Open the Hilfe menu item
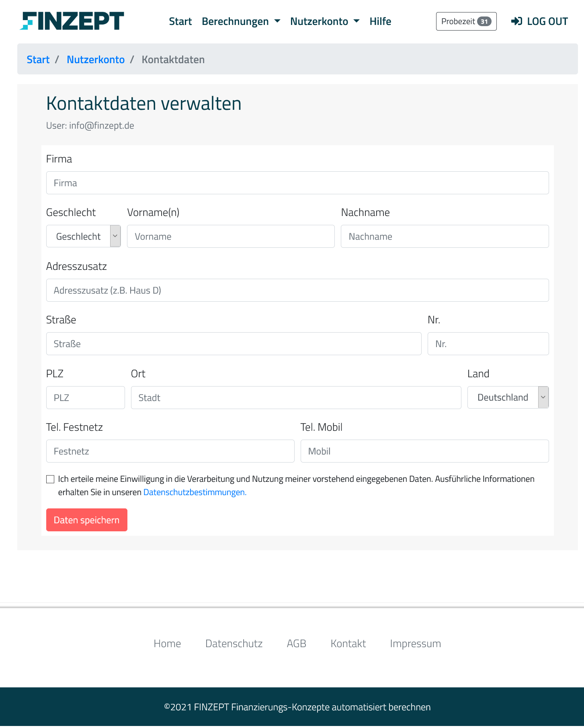584x728 pixels. click(380, 21)
